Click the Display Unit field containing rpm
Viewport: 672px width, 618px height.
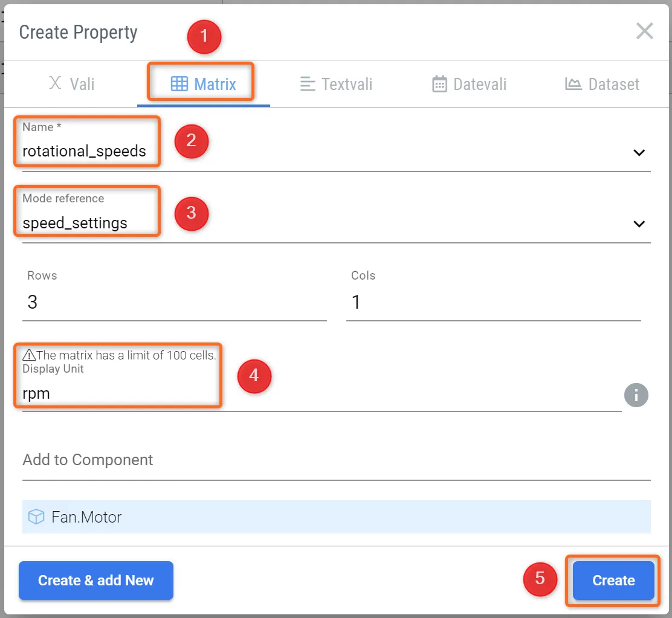[320, 394]
